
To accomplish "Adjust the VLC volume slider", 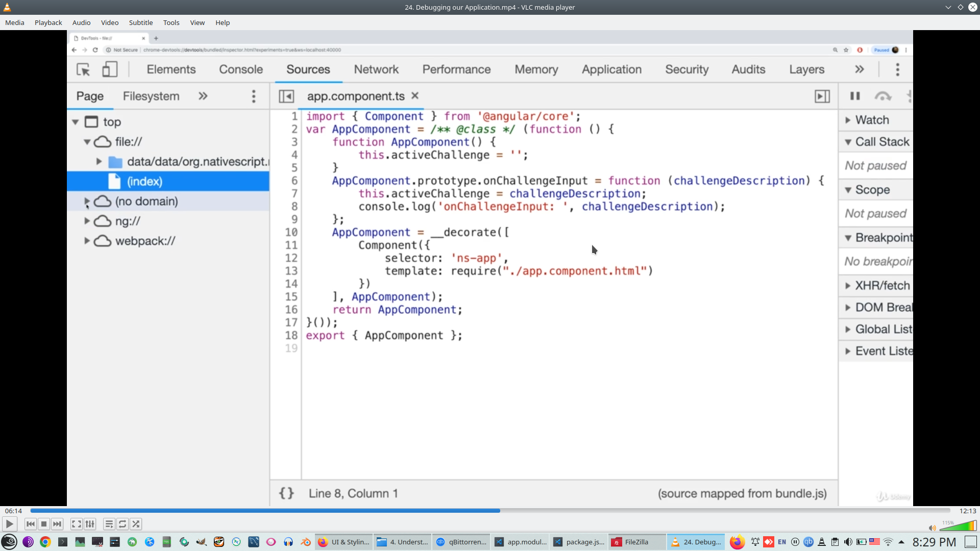I will click(x=958, y=526).
